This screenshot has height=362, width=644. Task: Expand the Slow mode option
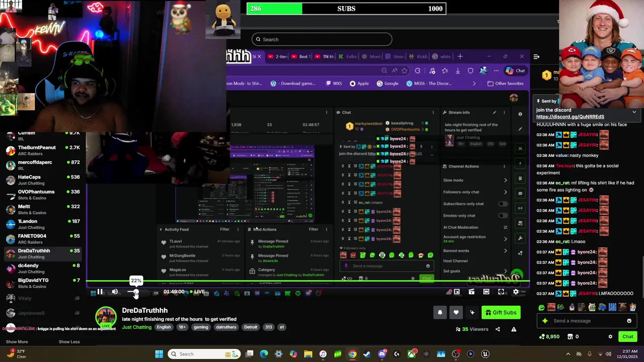tap(475, 180)
